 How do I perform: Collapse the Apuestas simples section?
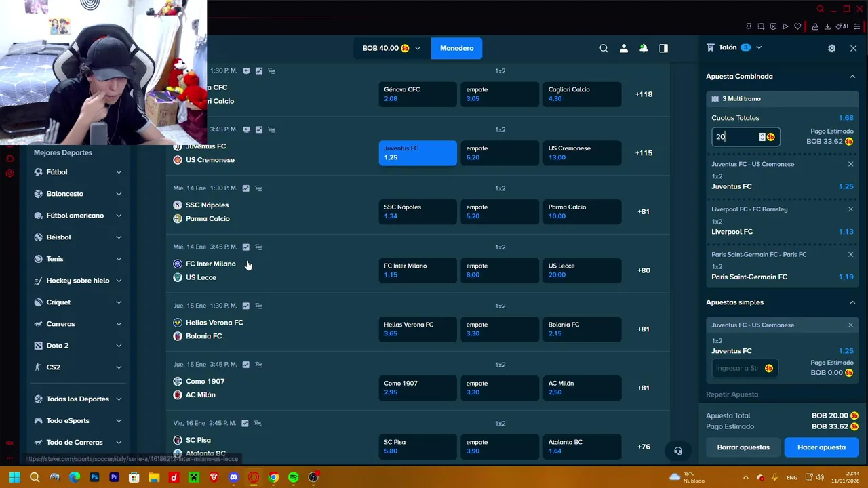click(x=852, y=302)
